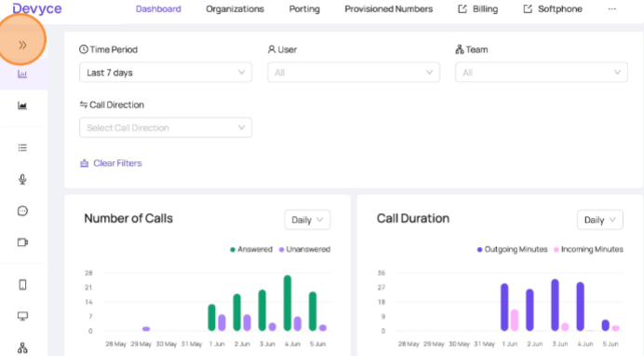Toggle the Outgoing Minutes legend item
644x356 pixels.
[x=512, y=250]
